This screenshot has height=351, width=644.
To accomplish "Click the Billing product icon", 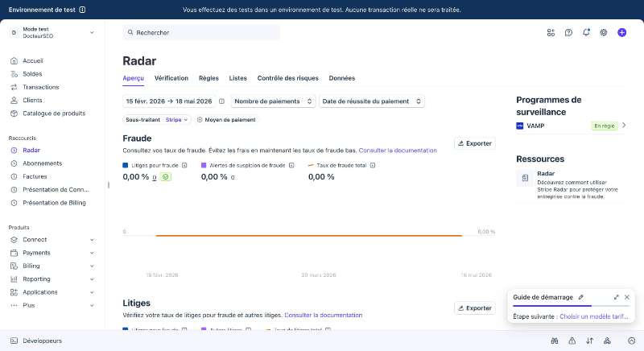I will pos(14,266).
